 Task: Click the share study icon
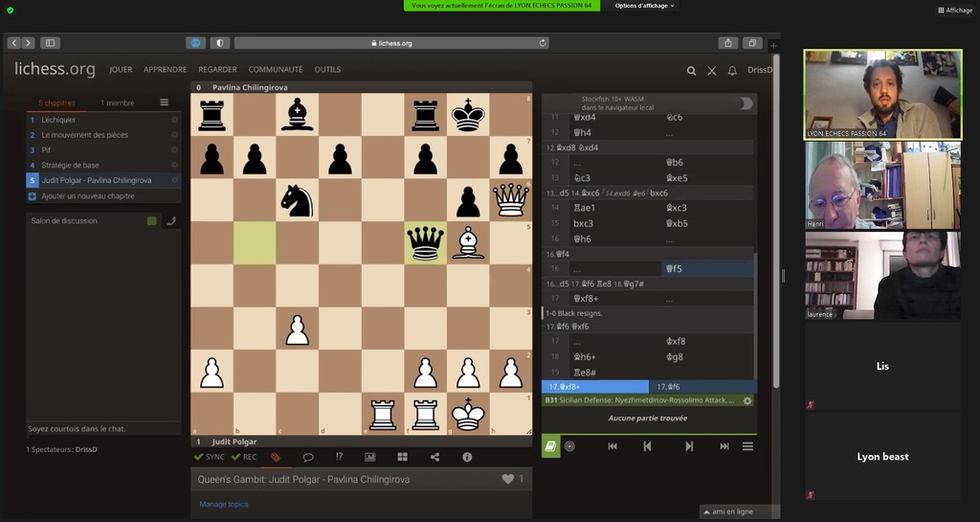[x=434, y=458]
